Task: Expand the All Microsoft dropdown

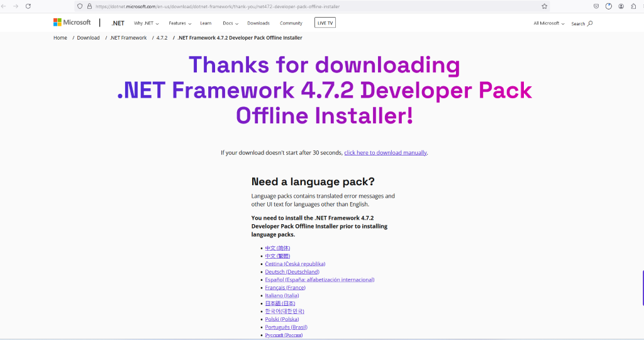Action: [x=548, y=23]
